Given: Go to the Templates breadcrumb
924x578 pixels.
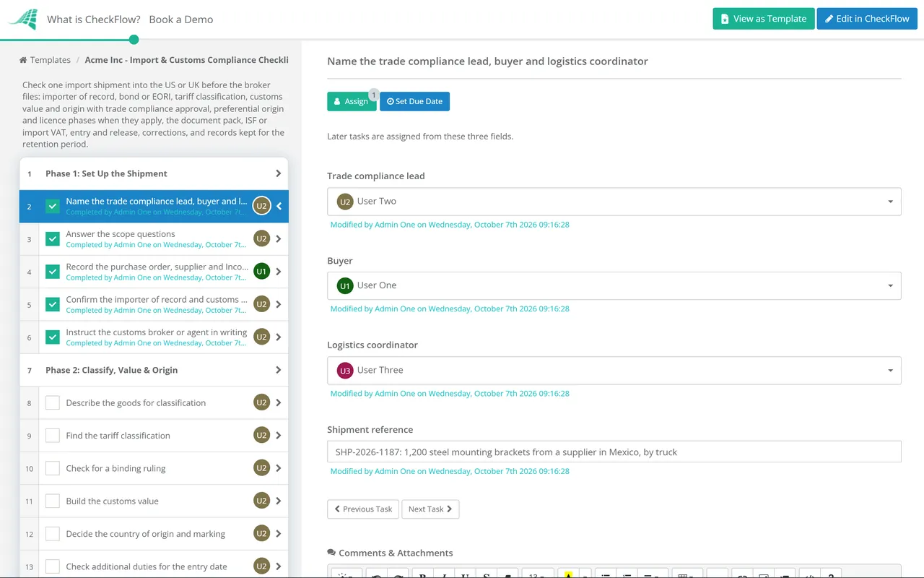Looking at the screenshot, I should pyautogui.click(x=45, y=60).
